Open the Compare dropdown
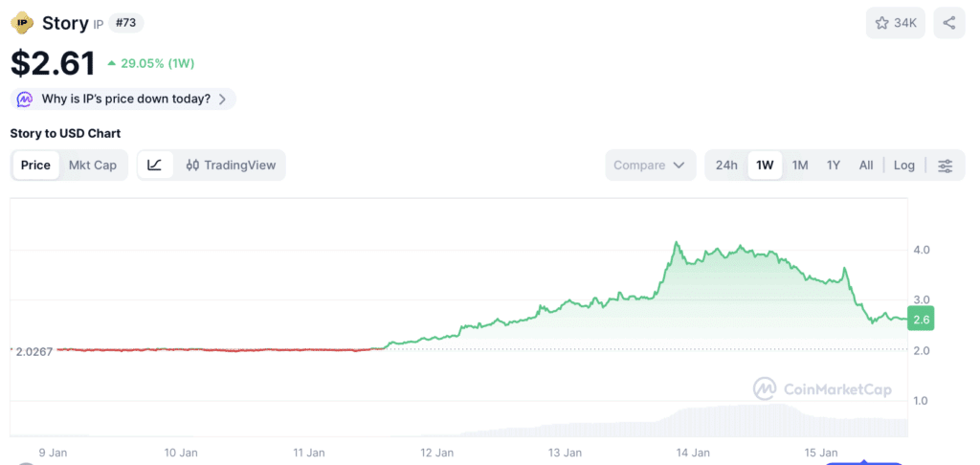Screen dimensions: 980x465 650,166
